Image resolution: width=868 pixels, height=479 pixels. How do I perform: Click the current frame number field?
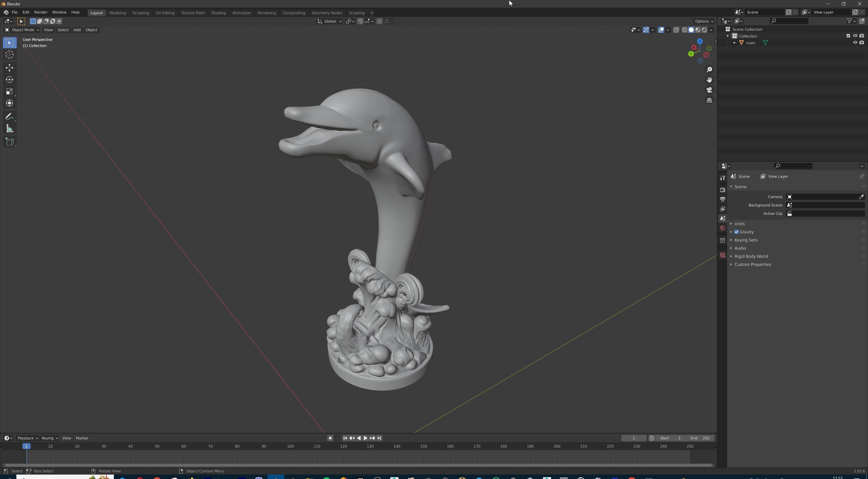(634, 438)
